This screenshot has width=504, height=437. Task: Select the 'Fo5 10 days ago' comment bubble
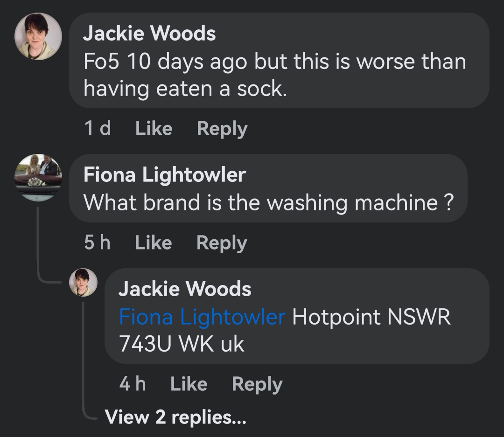click(279, 61)
